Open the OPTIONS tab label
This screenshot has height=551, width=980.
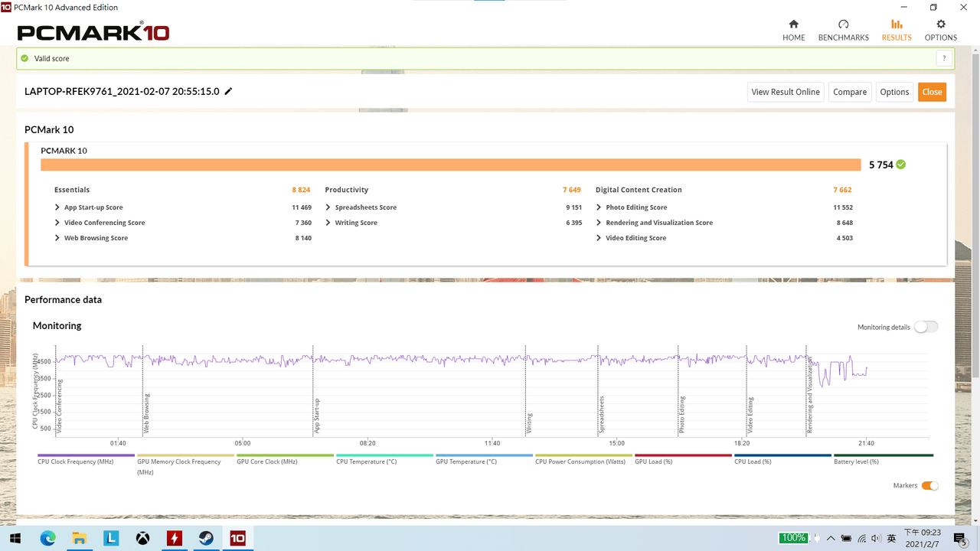click(x=941, y=37)
